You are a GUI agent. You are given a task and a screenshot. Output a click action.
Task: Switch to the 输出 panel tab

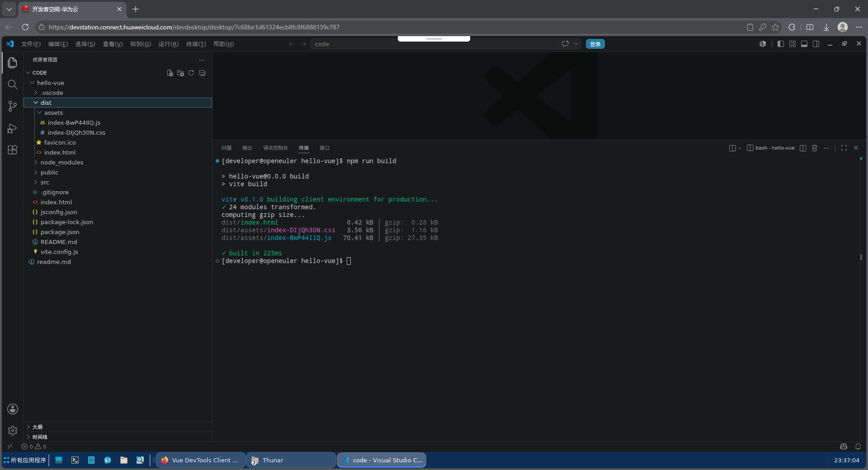pos(247,148)
